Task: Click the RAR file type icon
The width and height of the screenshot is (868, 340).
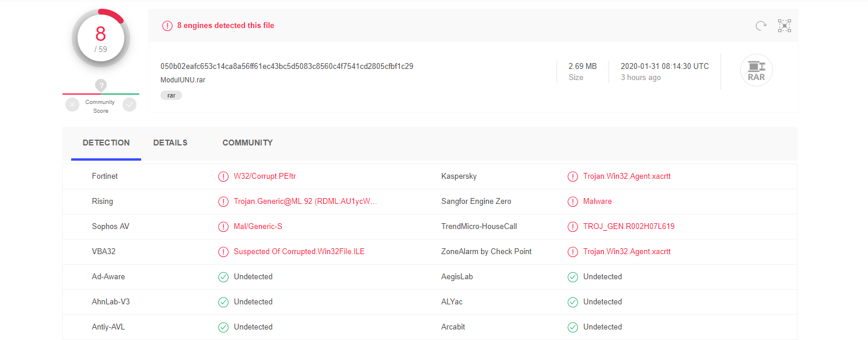Action: tap(756, 71)
